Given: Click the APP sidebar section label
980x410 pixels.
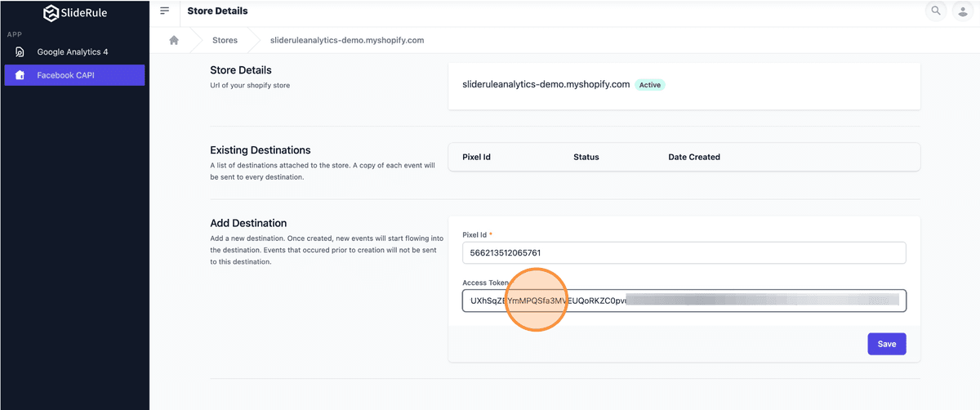Looking at the screenshot, I should 14,34.
